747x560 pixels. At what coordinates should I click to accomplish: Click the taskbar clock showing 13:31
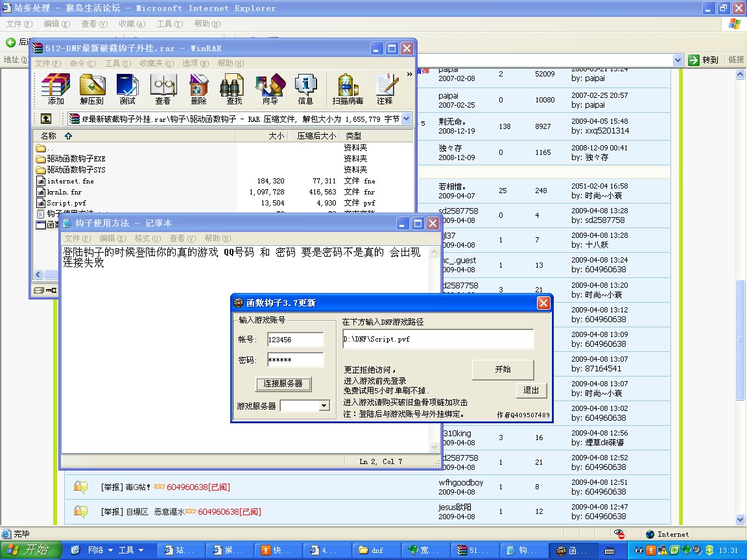click(x=728, y=550)
